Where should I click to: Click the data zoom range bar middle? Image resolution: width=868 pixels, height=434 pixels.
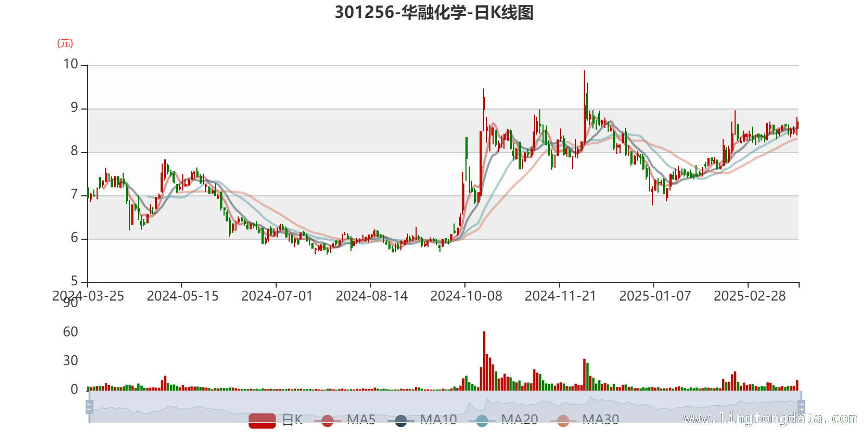point(445,407)
